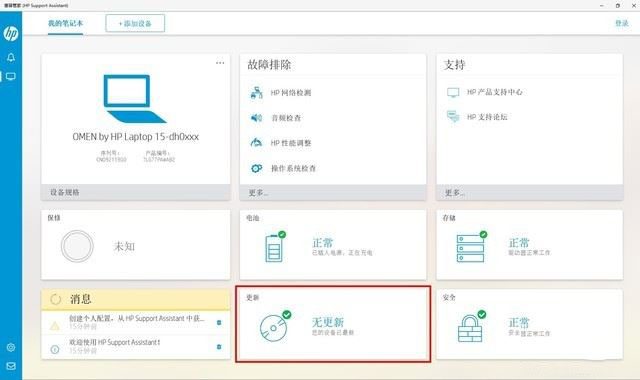This screenshot has width=640, height=380.
Task: Click 操作系统检查 gear icon
Action: click(x=256, y=168)
